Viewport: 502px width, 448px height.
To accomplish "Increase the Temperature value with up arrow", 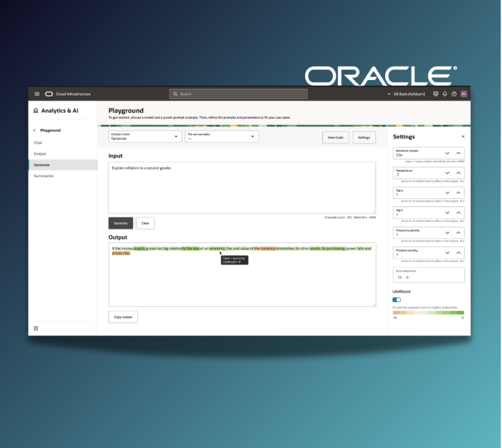I will 459,173.
